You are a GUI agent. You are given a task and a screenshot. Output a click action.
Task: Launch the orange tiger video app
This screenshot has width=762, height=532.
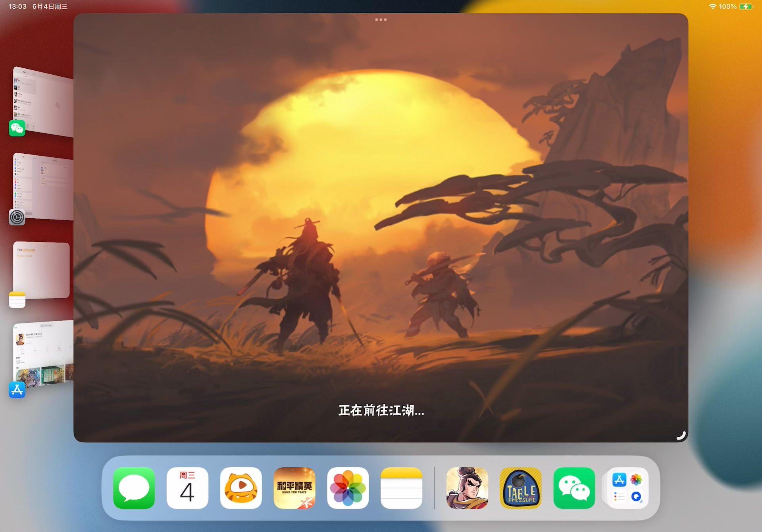pyautogui.click(x=241, y=488)
